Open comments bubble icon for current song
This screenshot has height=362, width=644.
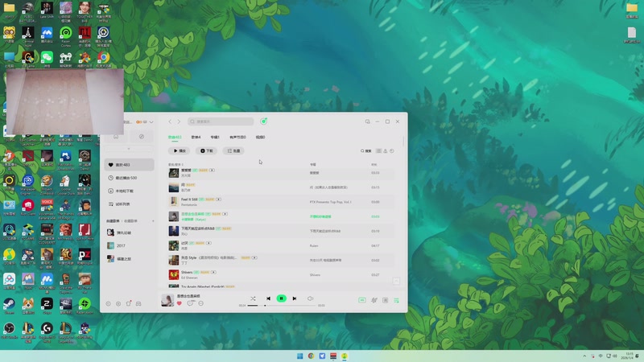click(190, 303)
